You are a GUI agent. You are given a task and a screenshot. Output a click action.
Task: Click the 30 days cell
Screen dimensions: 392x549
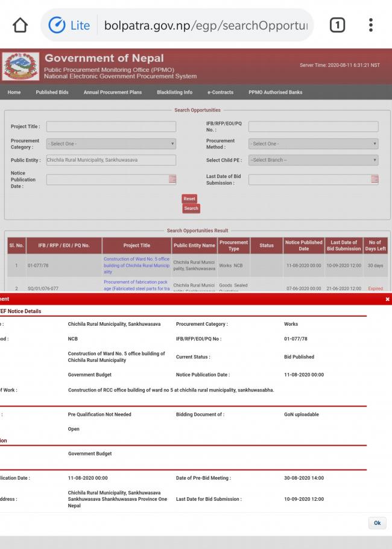pos(375,265)
